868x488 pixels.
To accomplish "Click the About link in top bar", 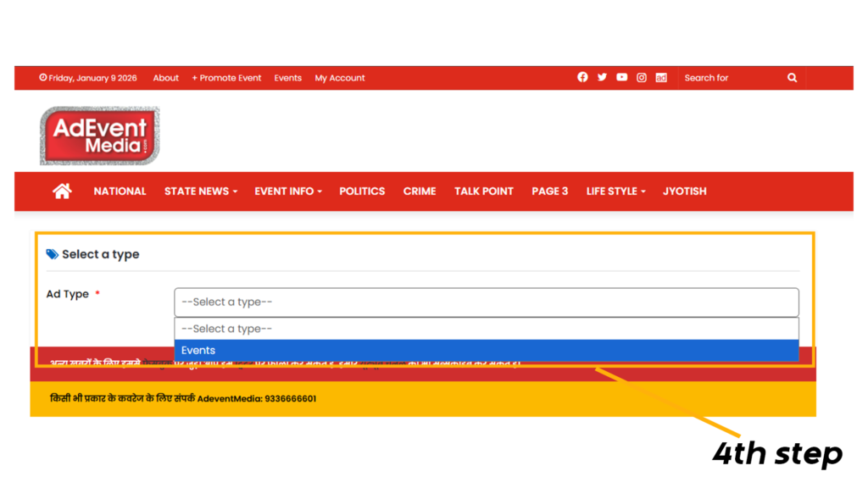I will tap(166, 78).
